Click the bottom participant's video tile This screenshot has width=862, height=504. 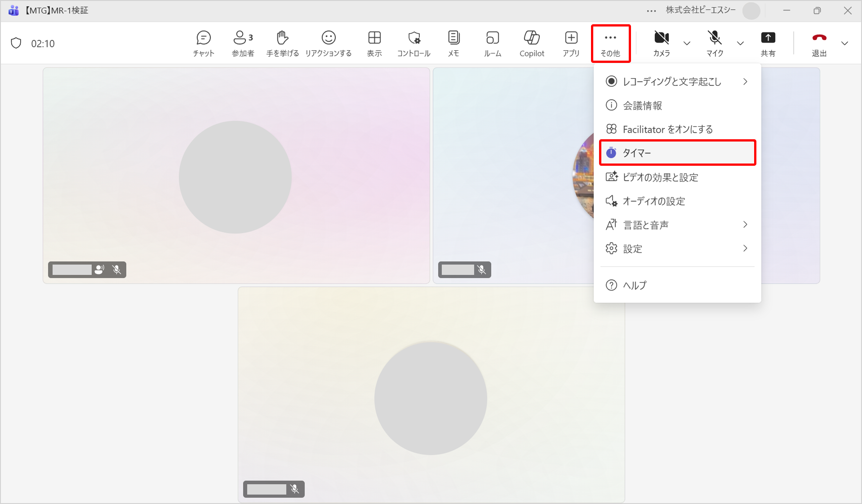431,395
